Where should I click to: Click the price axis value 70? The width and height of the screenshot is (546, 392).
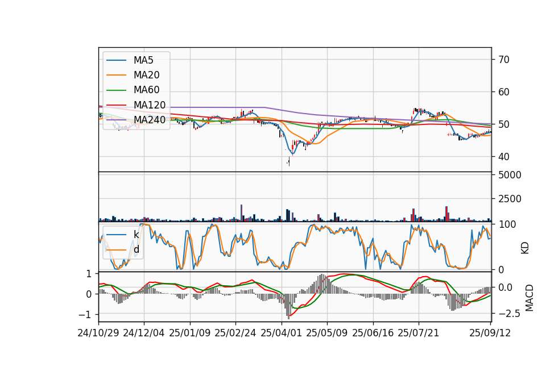coord(503,60)
